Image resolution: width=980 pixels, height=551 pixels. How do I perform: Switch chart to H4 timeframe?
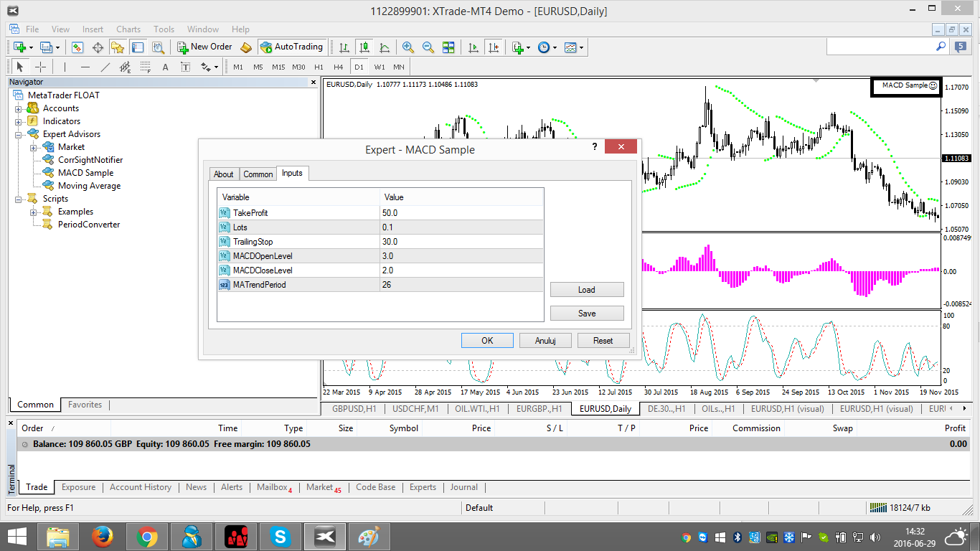tap(338, 67)
